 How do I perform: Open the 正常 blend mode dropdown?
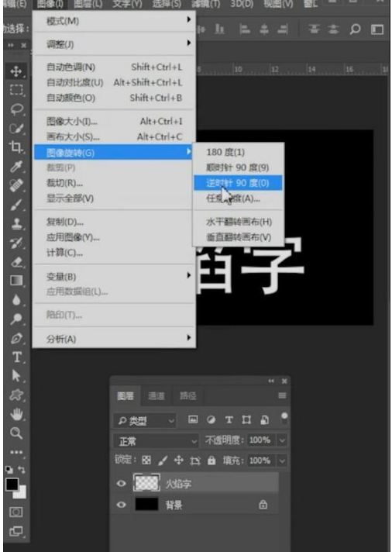[x=156, y=441]
